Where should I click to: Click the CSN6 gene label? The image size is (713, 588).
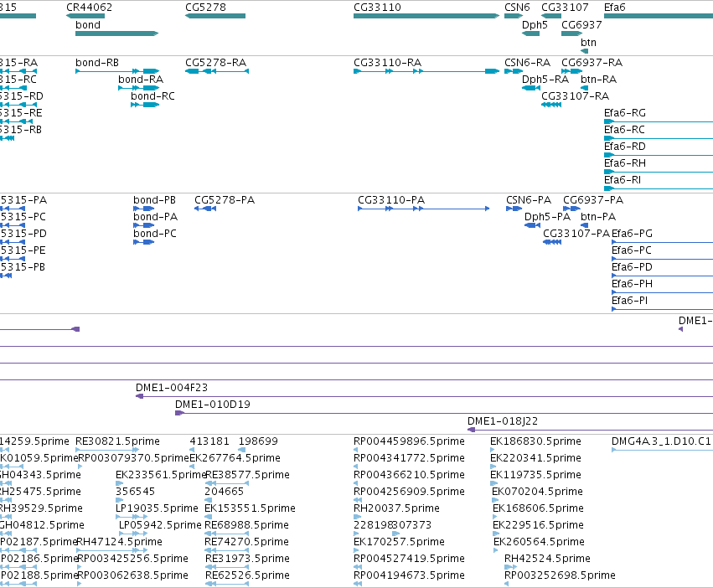coord(517,8)
